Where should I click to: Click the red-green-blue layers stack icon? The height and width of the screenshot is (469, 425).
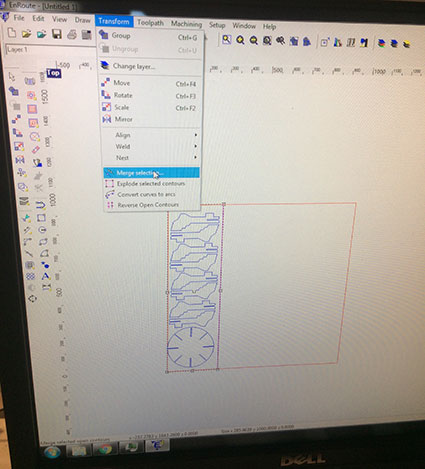[382, 43]
